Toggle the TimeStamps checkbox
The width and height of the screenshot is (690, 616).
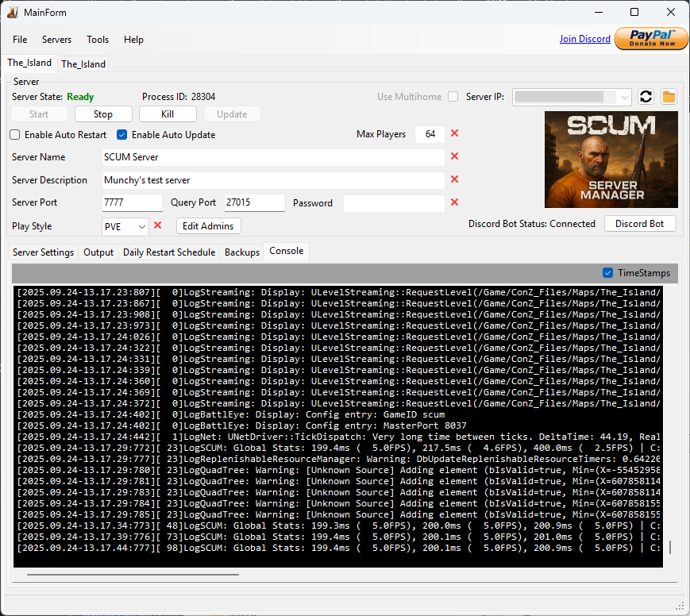(607, 273)
